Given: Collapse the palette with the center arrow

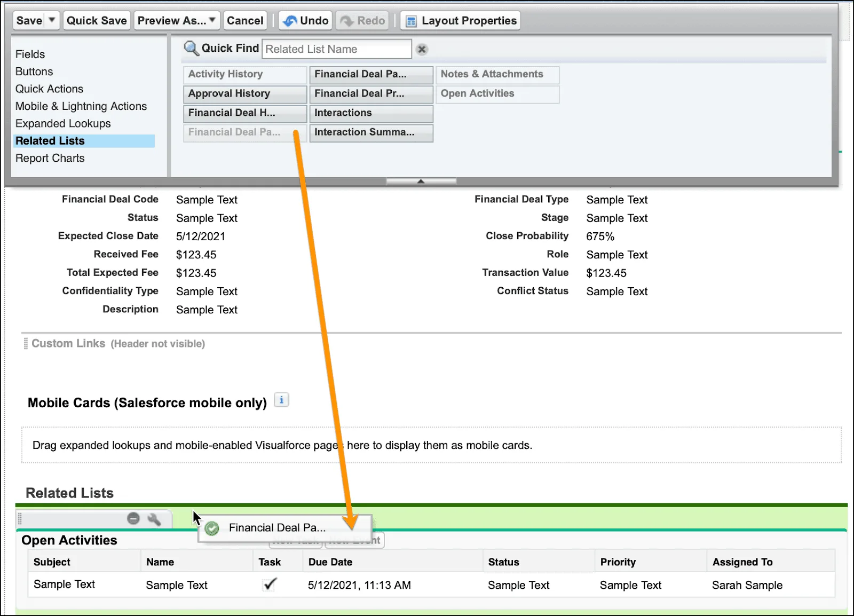Looking at the screenshot, I should [x=421, y=181].
